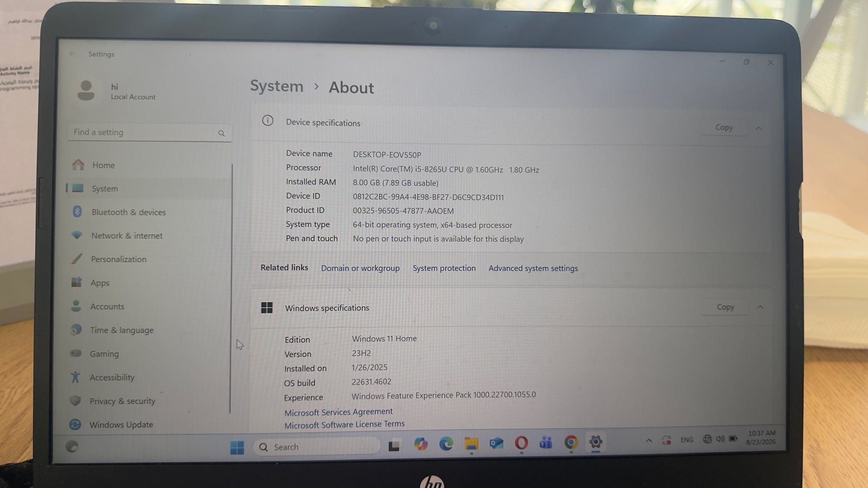
Task: Open the clock and date in the taskbar
Action: pyautogui.click(x=761, y=437)
